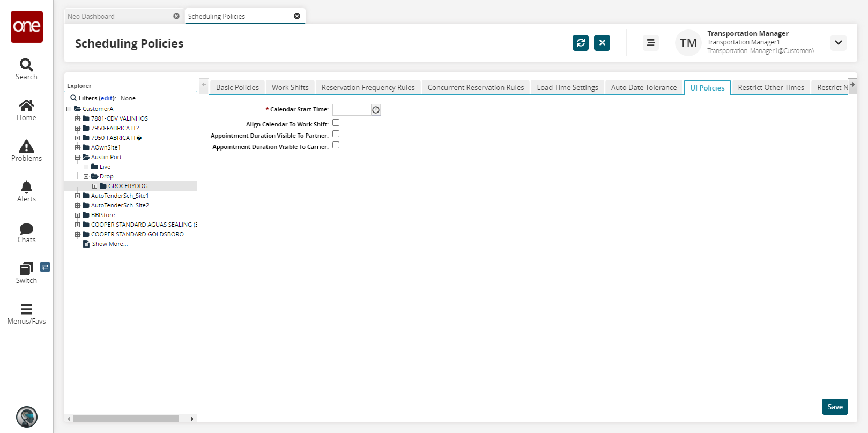Open the Problems warning icon
This screenshot has width=868, height=433.
[26, 146]
